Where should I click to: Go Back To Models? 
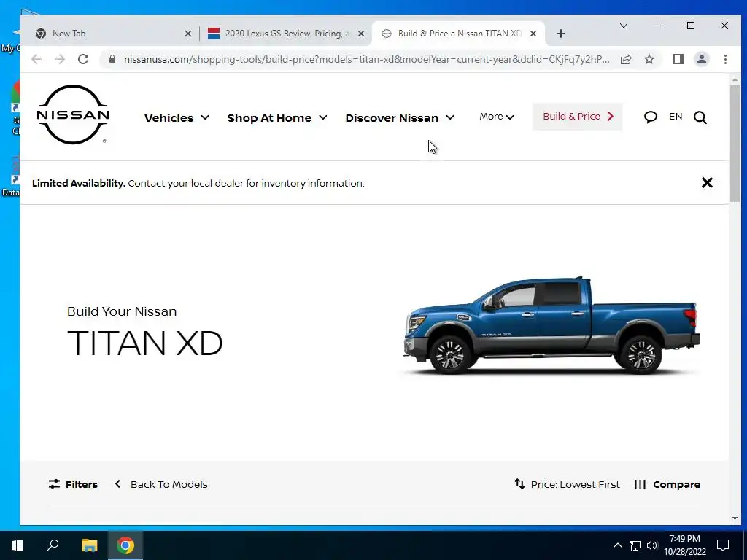pyautogui.click(x=161, y=484)
